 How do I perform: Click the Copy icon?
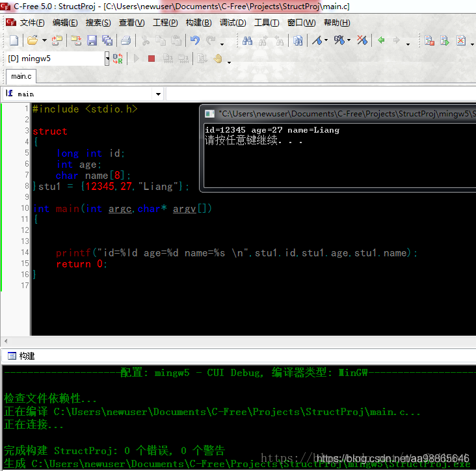[161, 40]
